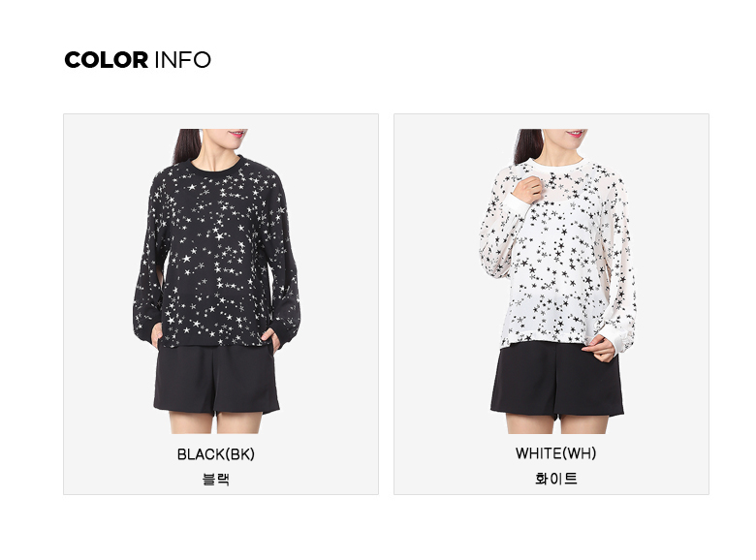
Task: Select the white star blouse photo
Action: 557,281
